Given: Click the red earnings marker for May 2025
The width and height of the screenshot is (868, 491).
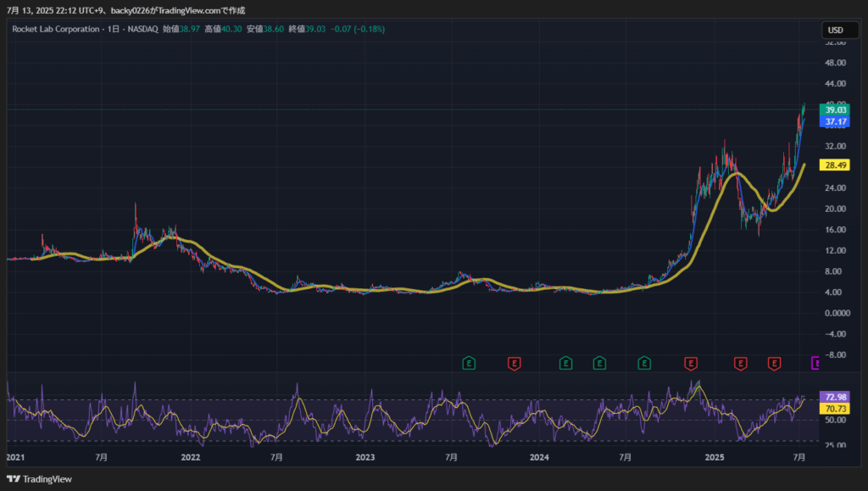Looking at the screenshot, I should coord(774,363).
